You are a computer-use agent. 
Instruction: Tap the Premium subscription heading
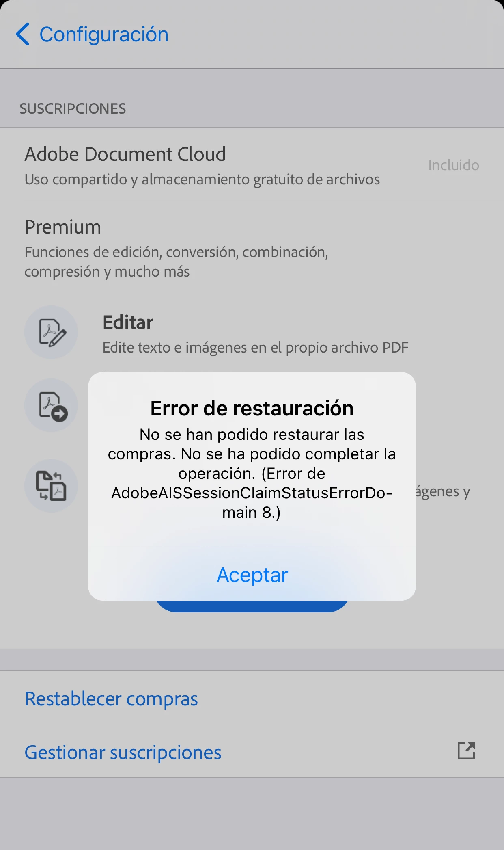tap(63, 227)
